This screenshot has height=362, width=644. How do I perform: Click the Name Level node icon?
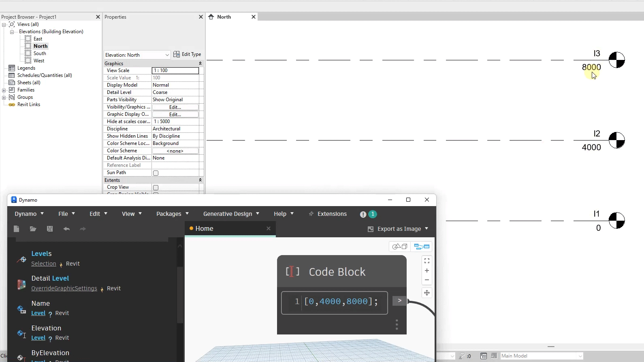(x=21, y=309)
